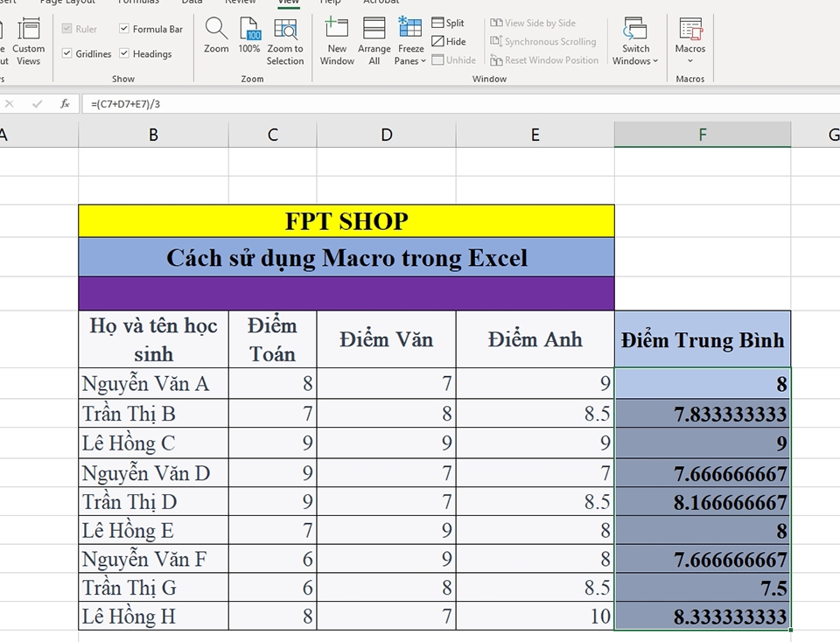Open Switch Windows dropdown
Viewport: 840px width, 642px height.
point(635,42)
